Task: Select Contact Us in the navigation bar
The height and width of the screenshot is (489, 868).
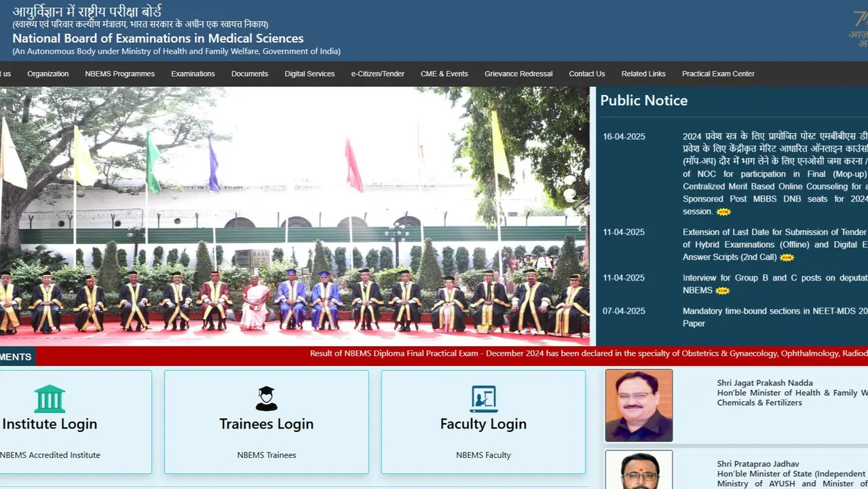Action: point(586,73)
